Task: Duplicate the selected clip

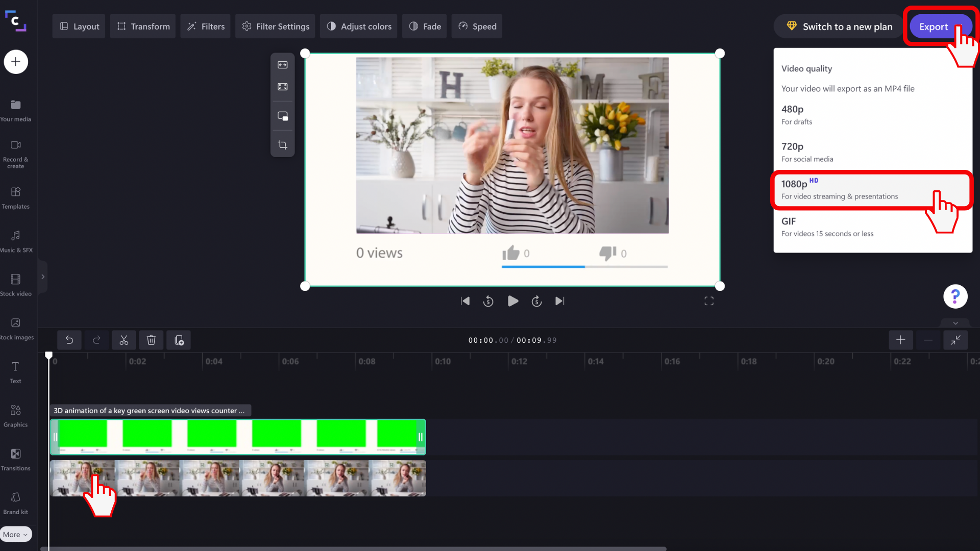Action: (179, 340)
